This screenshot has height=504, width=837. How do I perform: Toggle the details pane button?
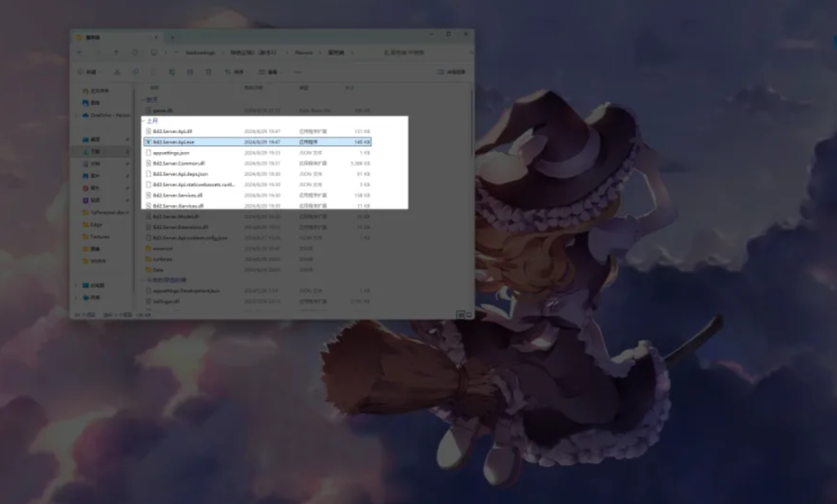pos(451,71)
